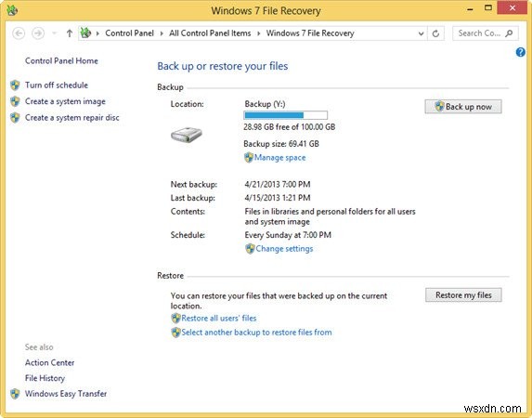Open Action Center under See also

pyautogui.click(x=49, y=362)
